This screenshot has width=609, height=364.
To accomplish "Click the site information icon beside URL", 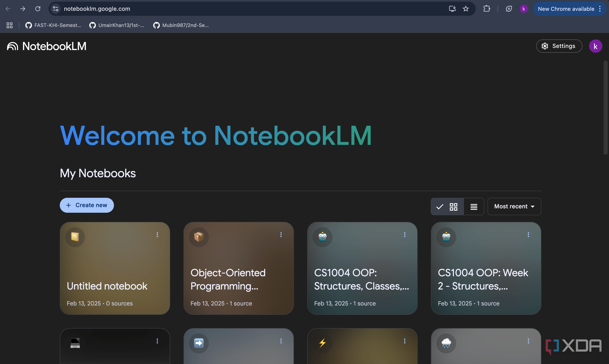I will point(56,9).
